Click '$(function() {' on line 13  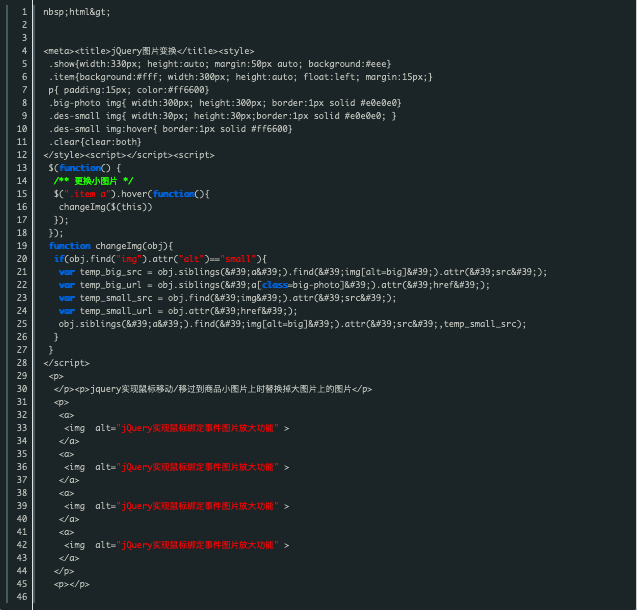pos(84,168)
